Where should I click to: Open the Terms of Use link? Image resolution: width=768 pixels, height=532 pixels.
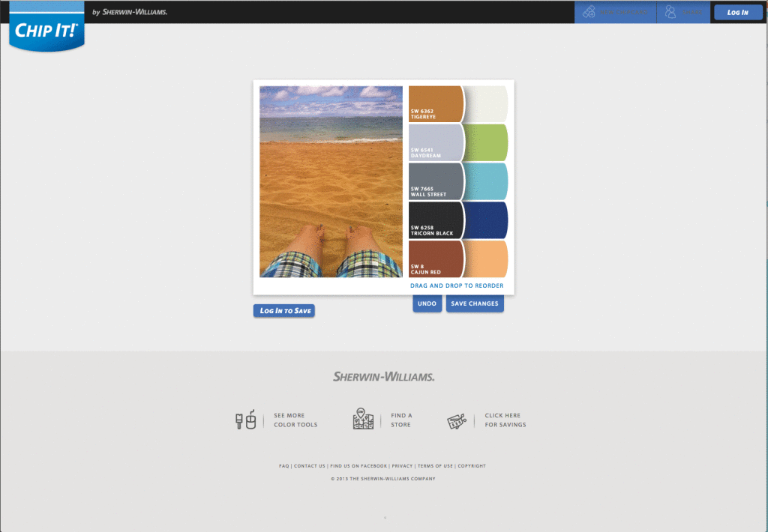coord(435,466)
